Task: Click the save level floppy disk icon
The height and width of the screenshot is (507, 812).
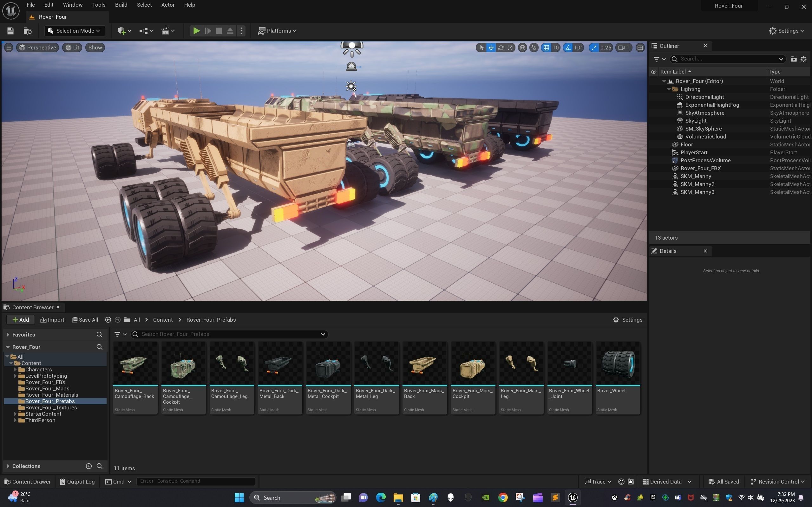Action: [x=10, y=31]
